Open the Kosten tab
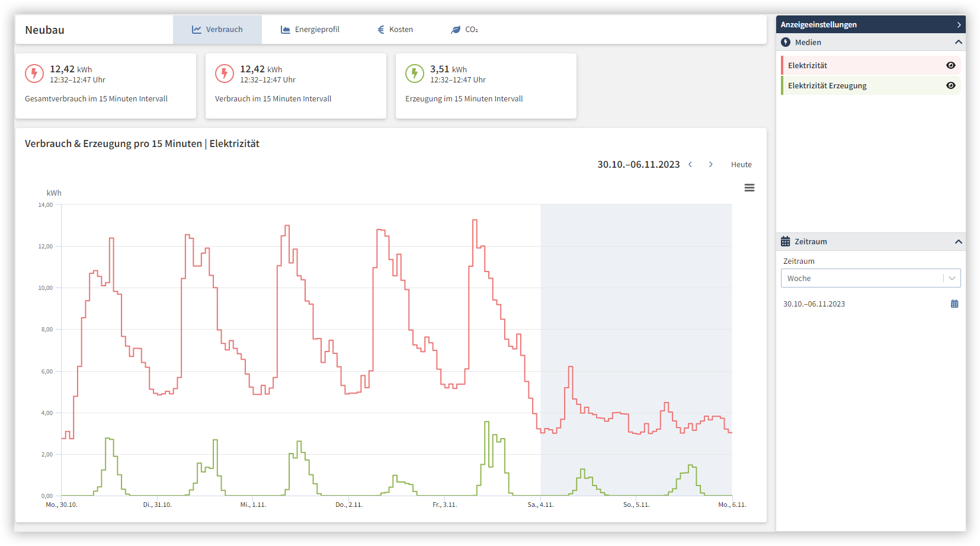 coord(395,30)
